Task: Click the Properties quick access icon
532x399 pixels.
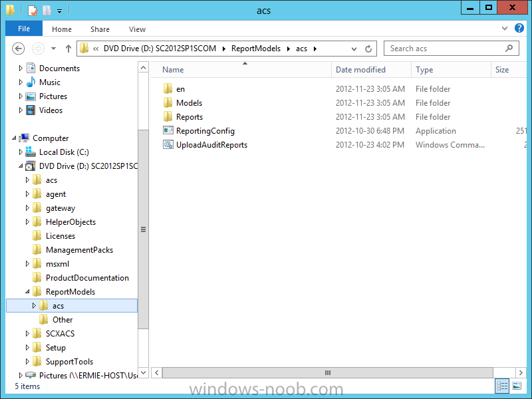Action: [32, 11]
